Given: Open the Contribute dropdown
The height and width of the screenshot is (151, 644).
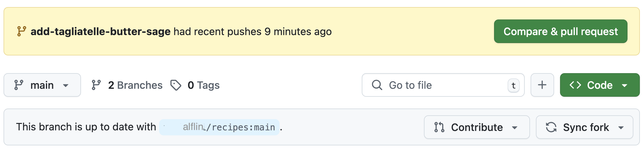Looking at the screenshot, I should point(477,127).
